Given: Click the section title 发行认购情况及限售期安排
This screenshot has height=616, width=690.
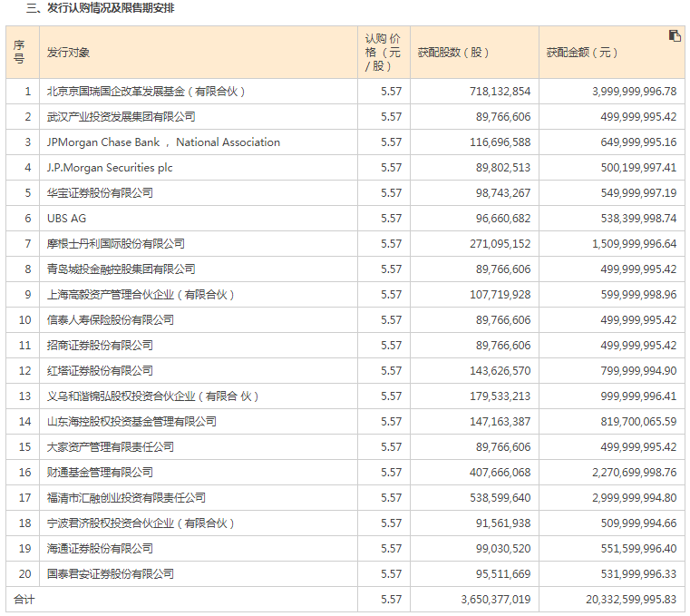Looking at the screenshot, I should (111, 8).
